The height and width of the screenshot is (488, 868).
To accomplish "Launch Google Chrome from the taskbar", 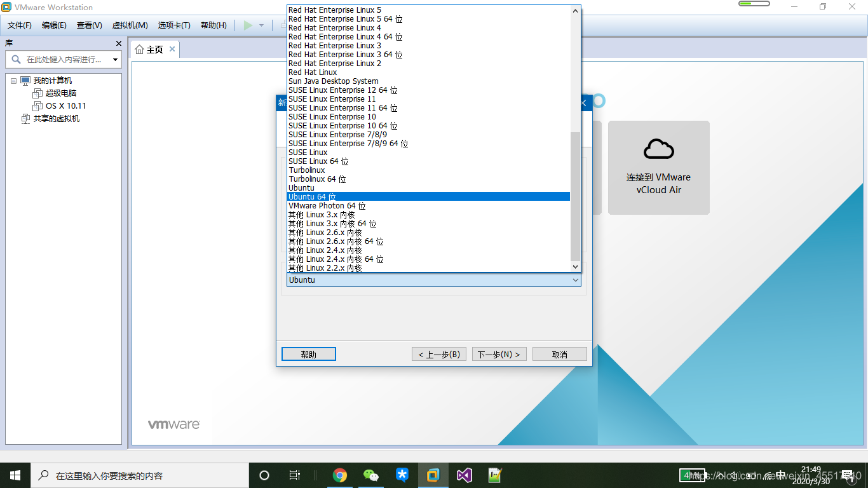I will pos(340,475).
